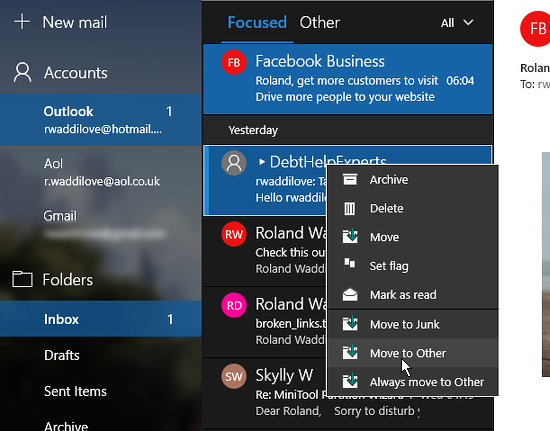Click the grey person avatar on DebtHelpExperts email
550x431 pixels.
point(234,163)
